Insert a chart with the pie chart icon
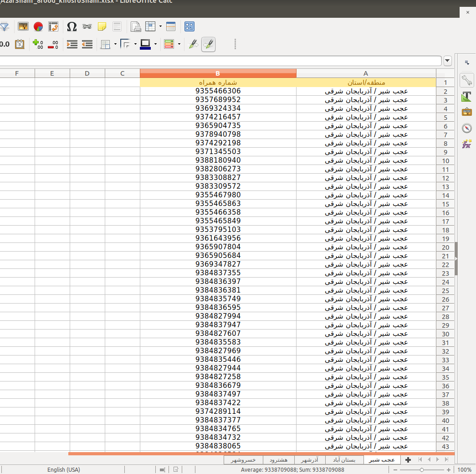 38,26
